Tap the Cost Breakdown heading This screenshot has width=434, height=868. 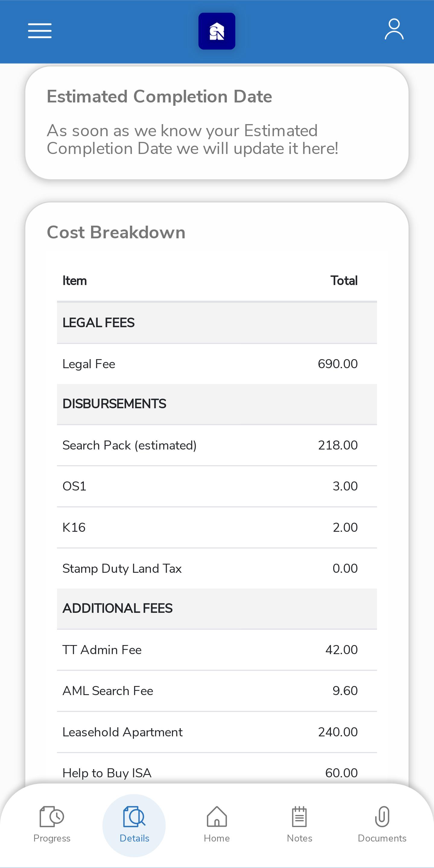[116, 233]
